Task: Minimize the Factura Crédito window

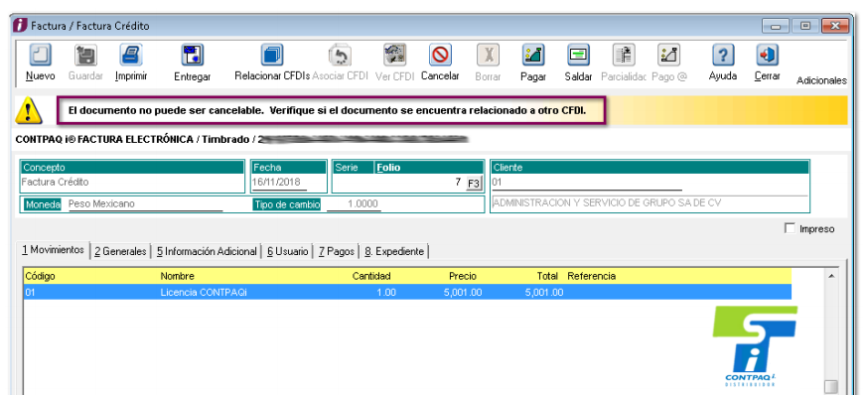Action: point(776,26)
